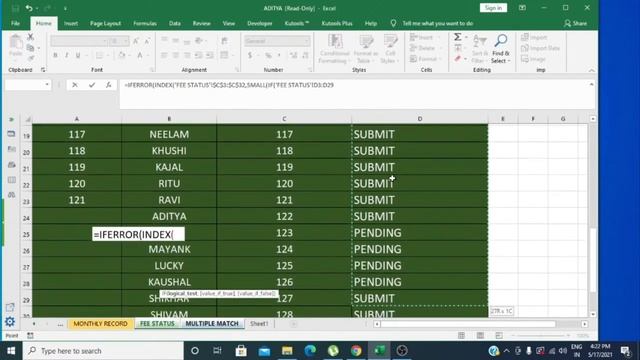Expand the pane arrow at top of left sidebar

(x=11, y=120)
